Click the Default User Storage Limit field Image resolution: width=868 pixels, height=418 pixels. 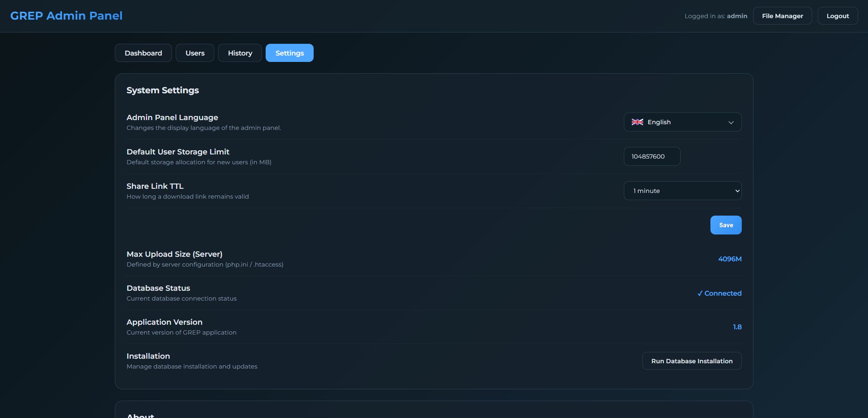coord(651,156)
